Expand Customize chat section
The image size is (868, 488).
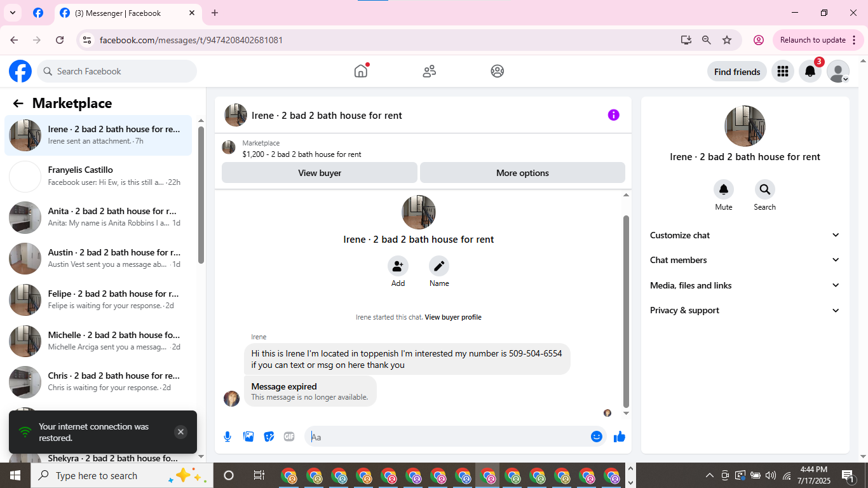(745, 235)
